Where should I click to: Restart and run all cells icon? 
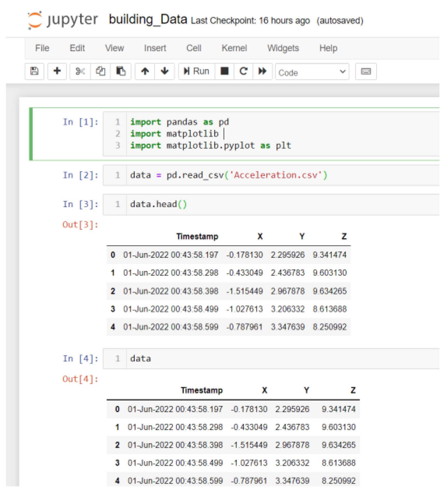point(262,71)
